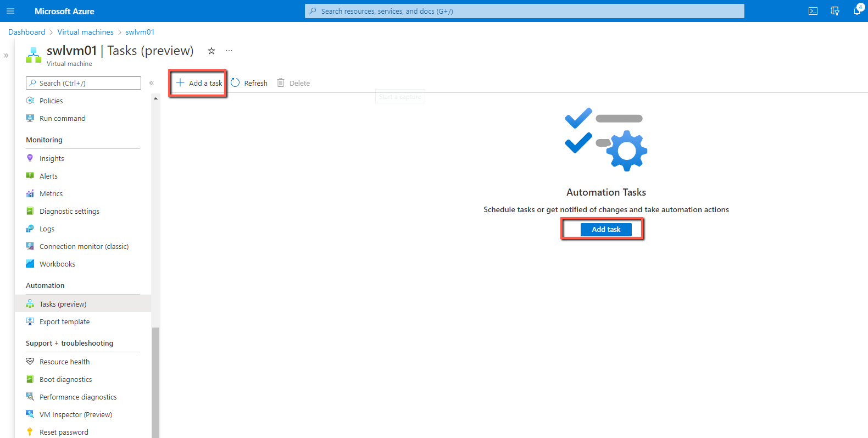Open Reset password menu item
This screenshot has height=438, width=868.
(64, 432)
